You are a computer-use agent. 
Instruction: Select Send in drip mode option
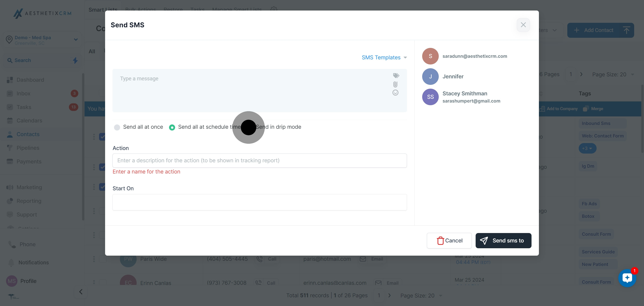pyautogui.click(x=278, y=127)
